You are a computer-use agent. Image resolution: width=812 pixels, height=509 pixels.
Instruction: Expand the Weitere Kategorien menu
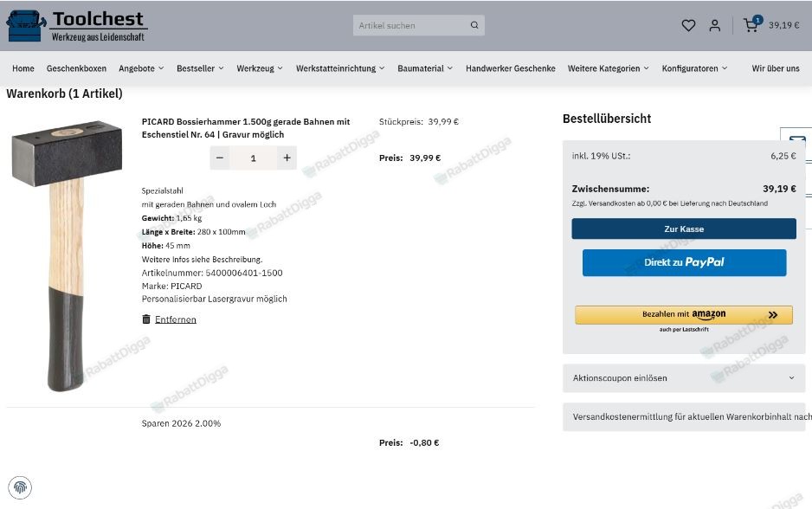(608, 68)
